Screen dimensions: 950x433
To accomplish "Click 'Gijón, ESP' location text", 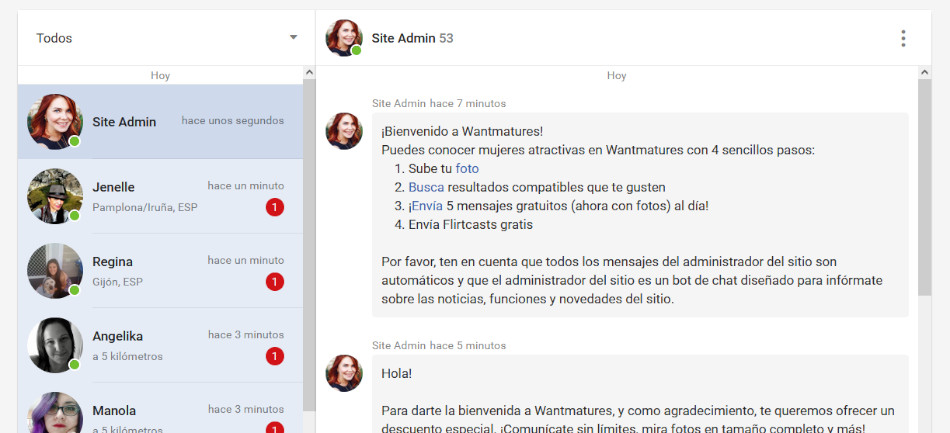I will [x=118, y=282].
